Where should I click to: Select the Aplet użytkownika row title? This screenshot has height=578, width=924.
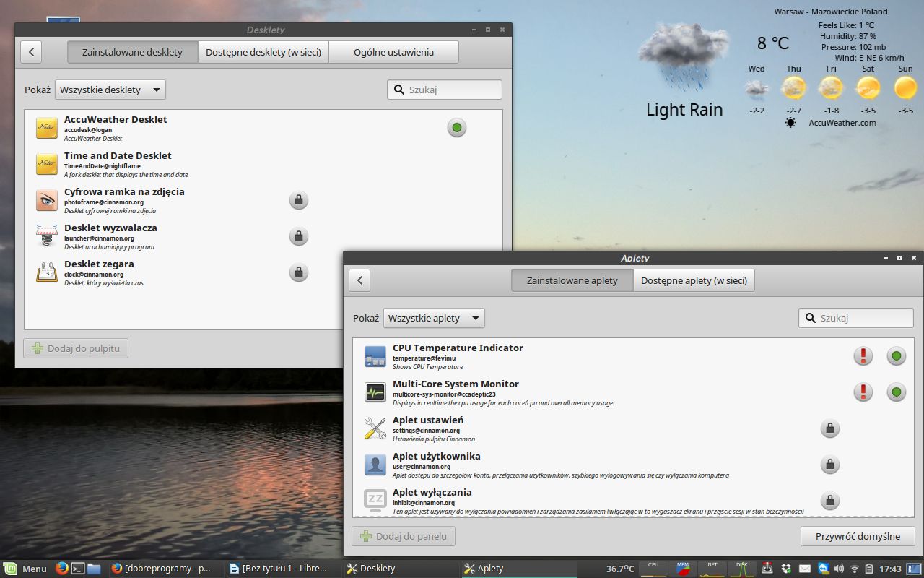(x=436, y=456)
